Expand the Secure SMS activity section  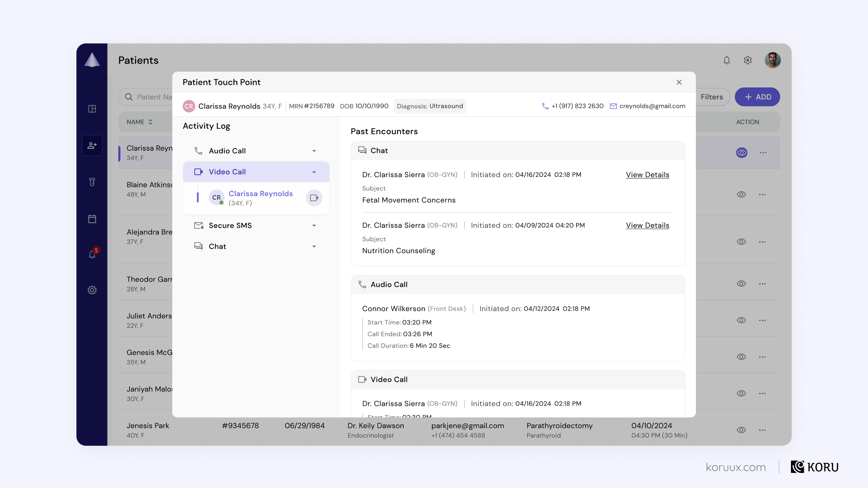314,226
